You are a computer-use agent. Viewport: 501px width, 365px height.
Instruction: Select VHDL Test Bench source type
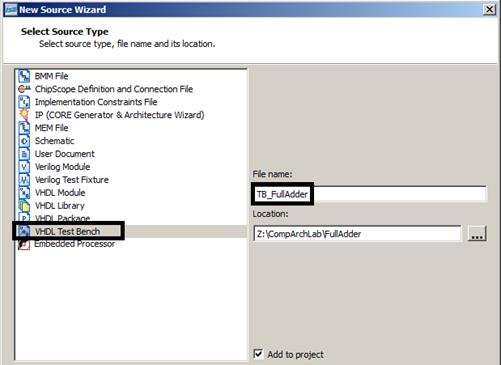point(67,231)
